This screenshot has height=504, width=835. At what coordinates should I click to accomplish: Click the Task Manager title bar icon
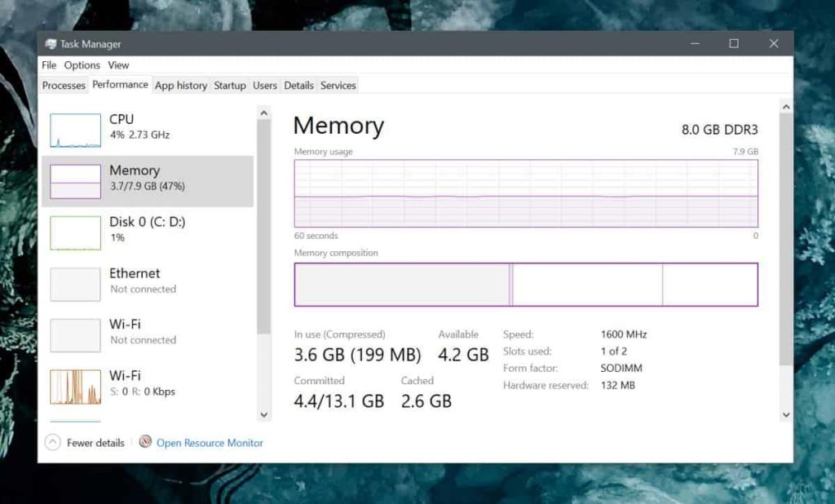(x=50, y=43)
